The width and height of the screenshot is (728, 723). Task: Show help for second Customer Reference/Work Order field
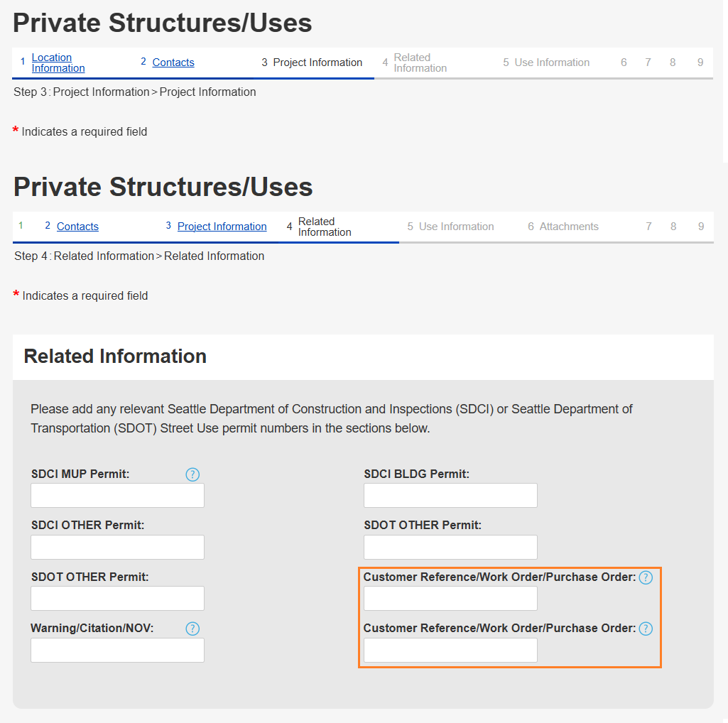pos(646,629)
